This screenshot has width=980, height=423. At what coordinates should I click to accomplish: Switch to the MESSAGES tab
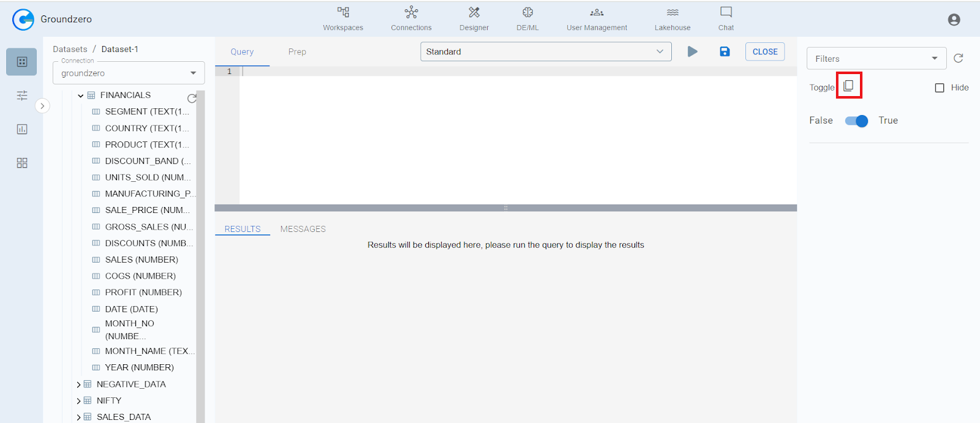click(303, 229)
